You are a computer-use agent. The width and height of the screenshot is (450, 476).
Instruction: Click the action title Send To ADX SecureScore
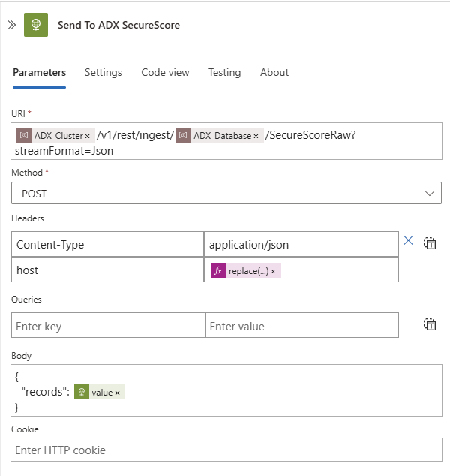coord(118,25)
